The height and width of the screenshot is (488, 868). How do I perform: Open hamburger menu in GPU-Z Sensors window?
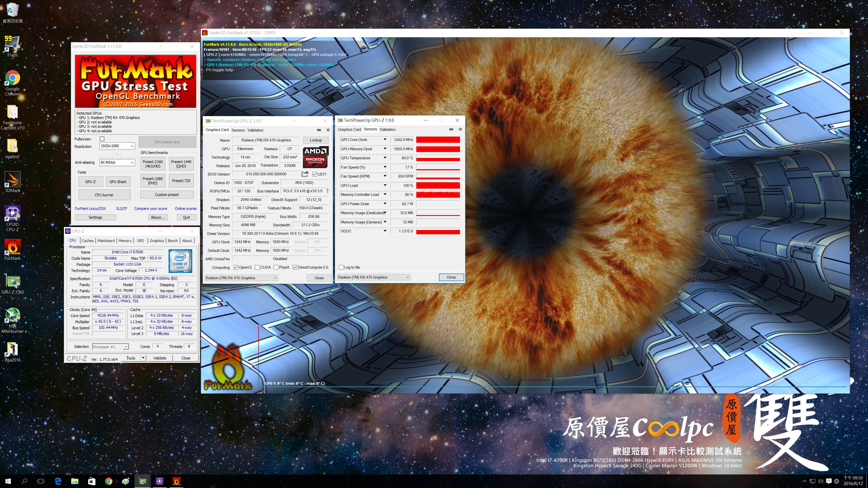coord(460,129)
